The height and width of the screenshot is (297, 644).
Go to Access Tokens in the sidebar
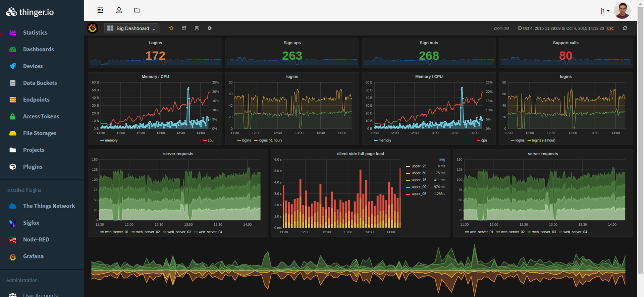coord(41,116)
